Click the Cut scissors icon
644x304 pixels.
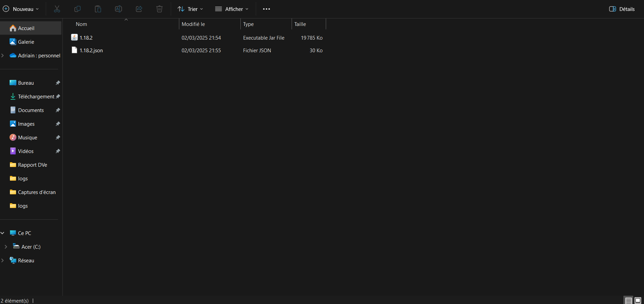[57, 9]
